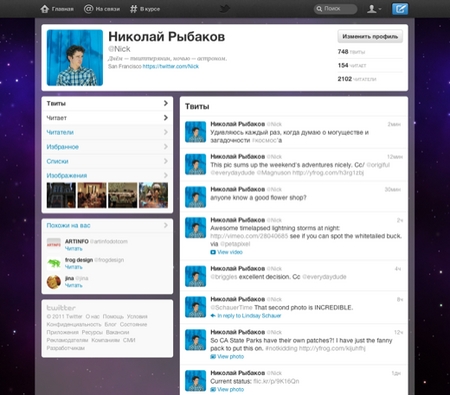450x395 pixels.
Task: Open the Похожи на вас heading link
Action: (x=68, y=226)
